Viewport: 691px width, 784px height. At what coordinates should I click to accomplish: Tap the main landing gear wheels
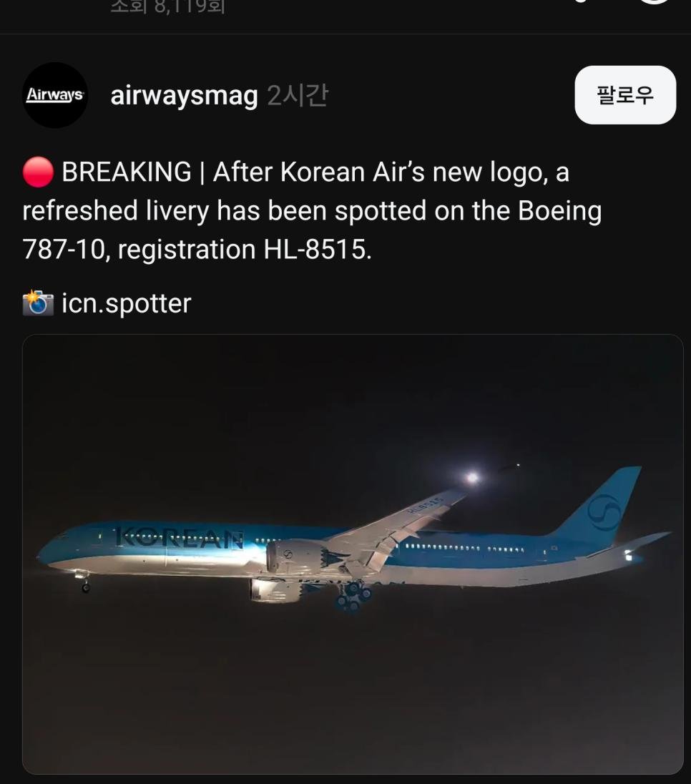click(x=353, y=597)
